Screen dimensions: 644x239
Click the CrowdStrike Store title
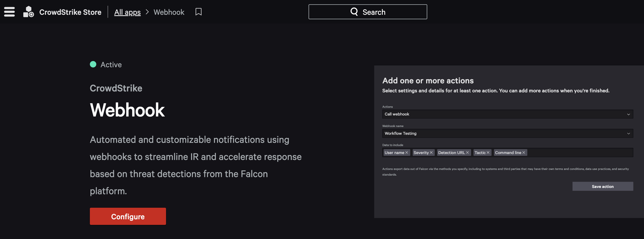[x=70, y=12]
